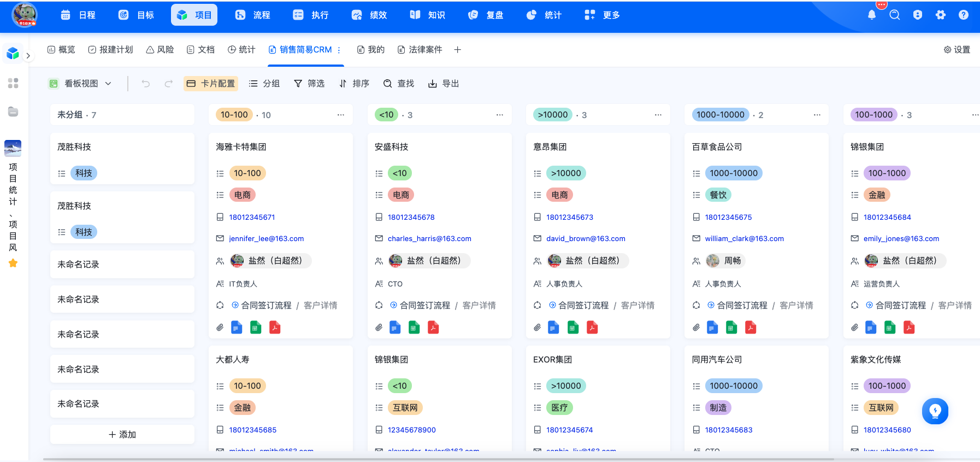Image resolution: width=980 pixels, height=462 pixels.
Task: Click the help question mark icon
Action: click(964, 15)
